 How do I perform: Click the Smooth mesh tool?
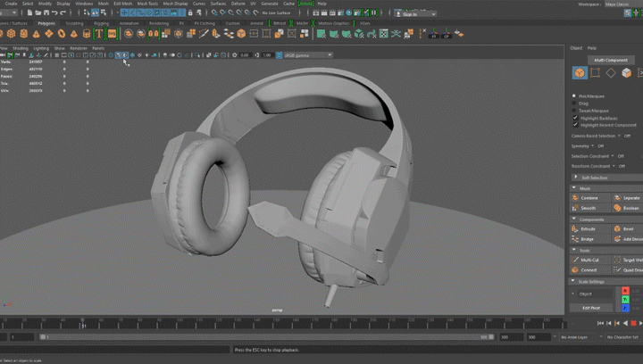click(x=588, y=208)
